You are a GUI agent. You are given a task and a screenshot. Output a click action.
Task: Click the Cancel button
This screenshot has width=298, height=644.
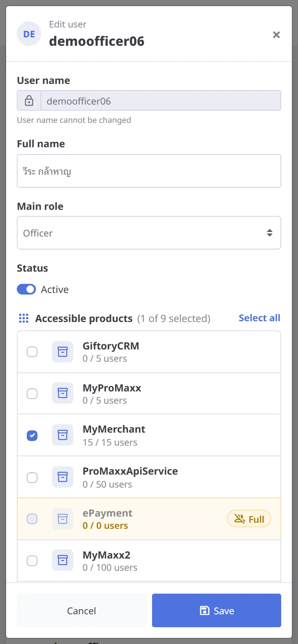81,610
